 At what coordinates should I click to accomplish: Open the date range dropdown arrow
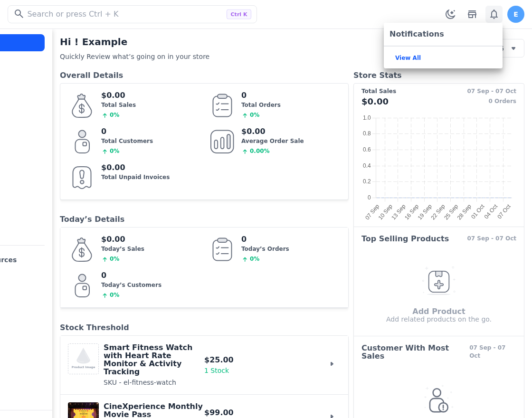tap(513, 48)
